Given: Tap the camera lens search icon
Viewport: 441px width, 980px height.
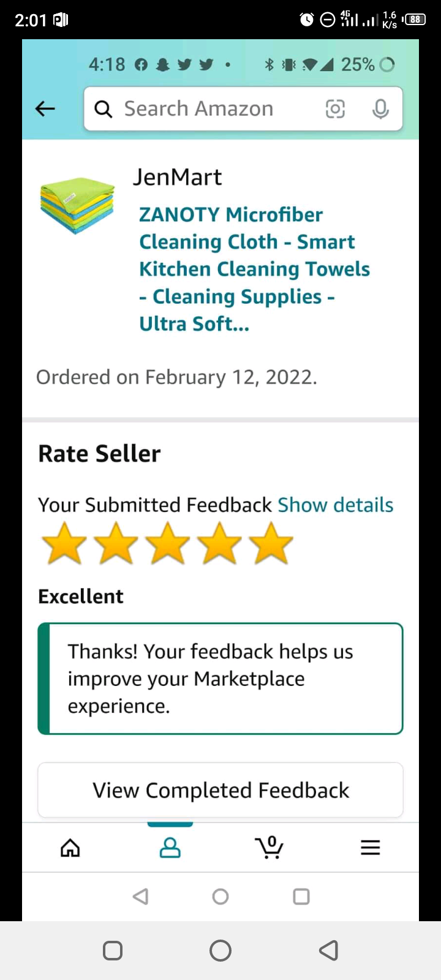Looking at the screenshot, I should coord(335,109).
